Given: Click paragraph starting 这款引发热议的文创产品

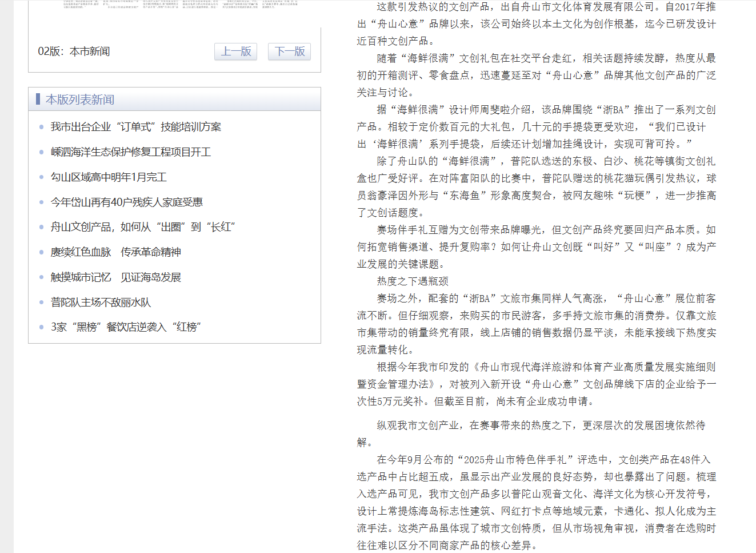Looking at the screenshot, I should [536, 24].
